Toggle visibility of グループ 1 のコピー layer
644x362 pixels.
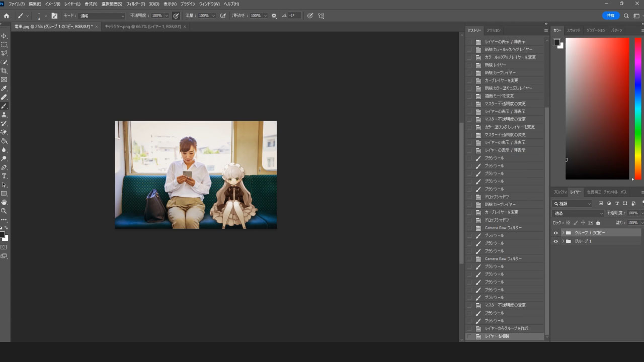tap(555, 233)
